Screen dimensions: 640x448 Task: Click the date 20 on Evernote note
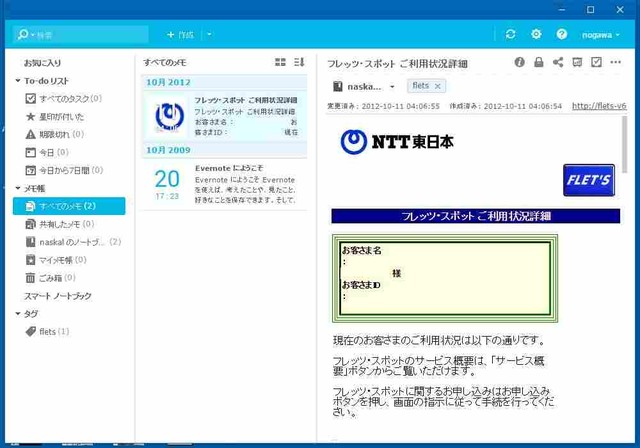[167, 179]
